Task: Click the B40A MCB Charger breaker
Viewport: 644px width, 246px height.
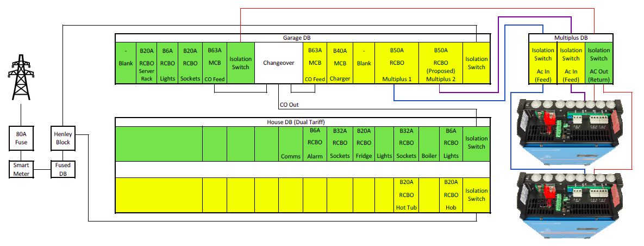Action: 340,63
